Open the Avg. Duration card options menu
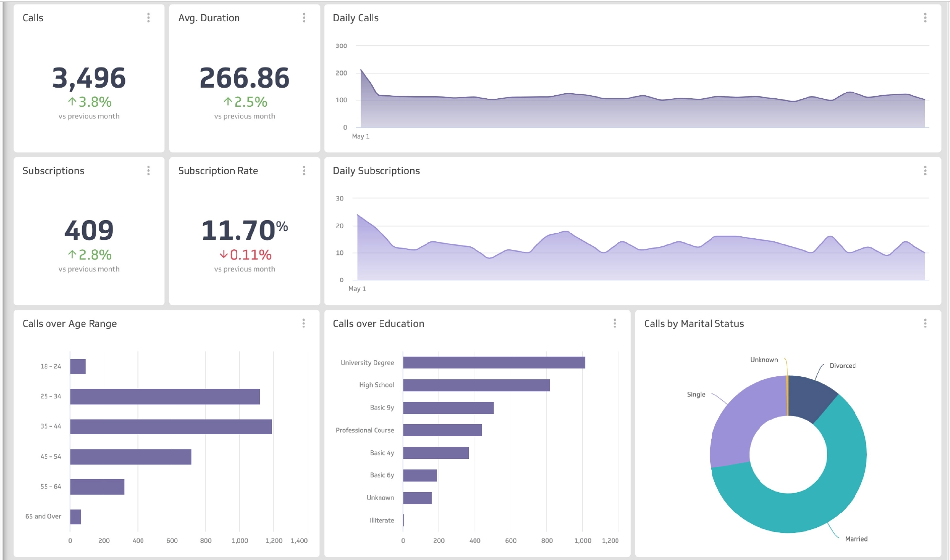950x560 pixels. coord(304,18)
